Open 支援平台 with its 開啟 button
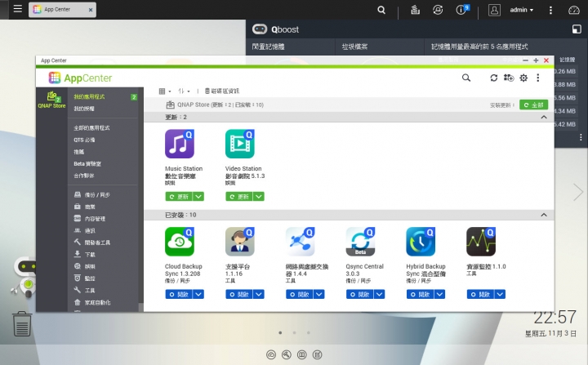 239,295
